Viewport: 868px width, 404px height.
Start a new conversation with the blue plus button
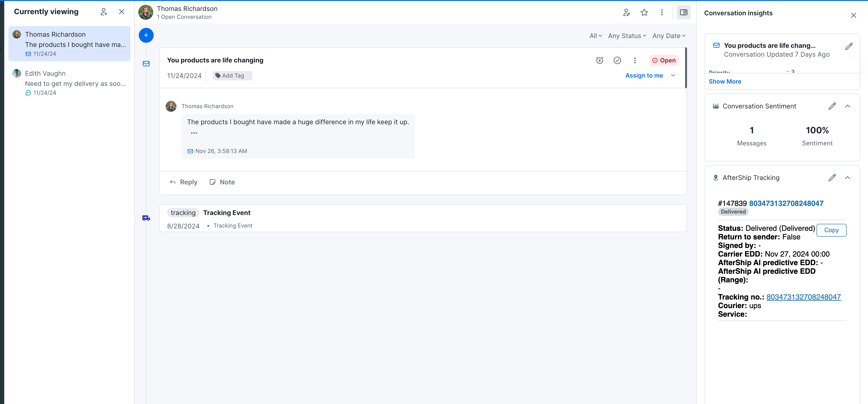point(146,36)
